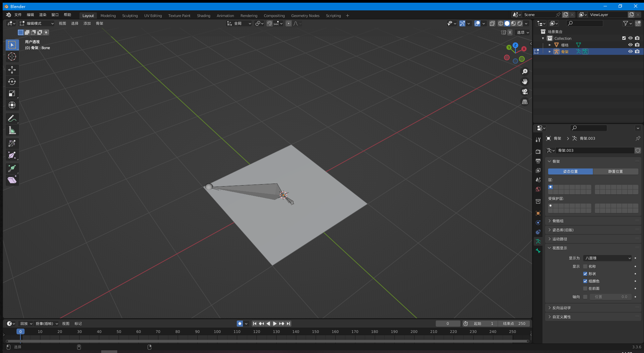The width and height of the screenshot is (644, 353).
Task: Click the 位置 axes slider
Action: pos(611,297)
